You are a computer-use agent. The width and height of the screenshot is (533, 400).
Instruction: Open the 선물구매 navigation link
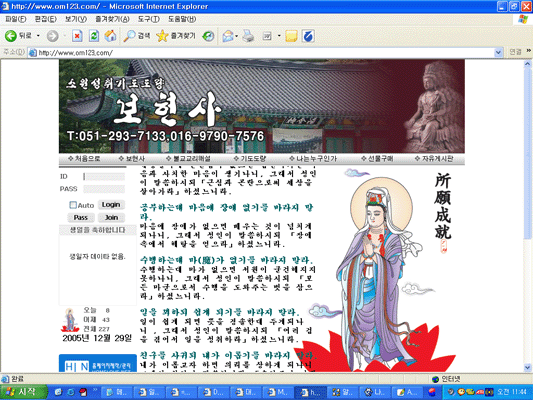click(377, 158)
